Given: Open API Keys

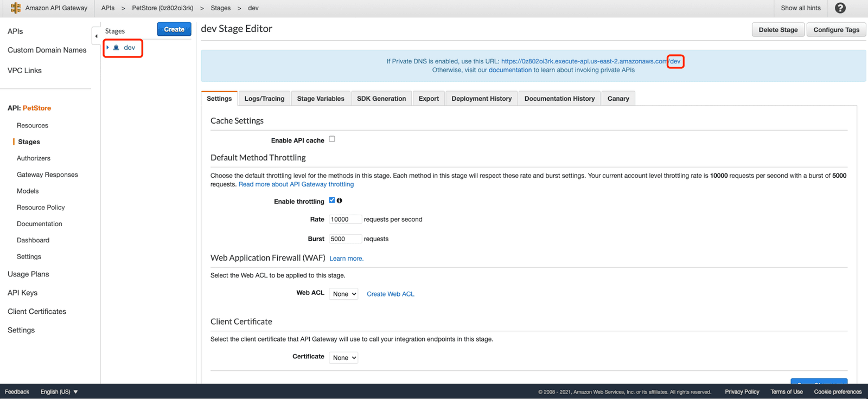Looking at the screenshot, I should [x=22, y=293].
